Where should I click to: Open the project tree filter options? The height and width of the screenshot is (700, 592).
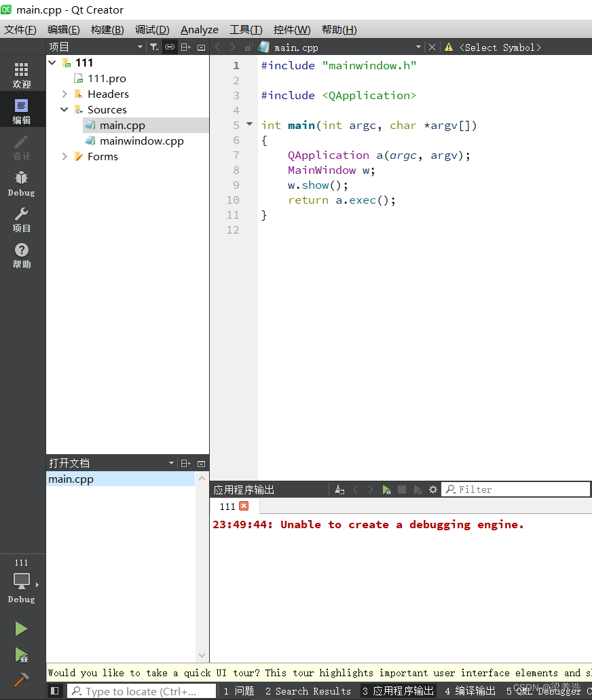(x=154, y=47)
